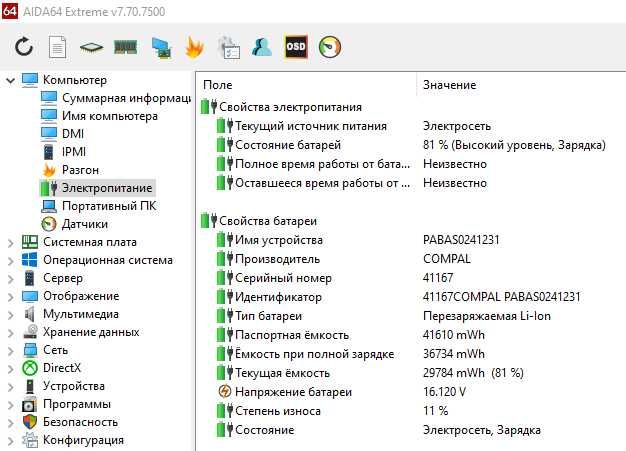Click the value COMPAL
This screenshot has width=626, height=451.
tap(447, 259)
